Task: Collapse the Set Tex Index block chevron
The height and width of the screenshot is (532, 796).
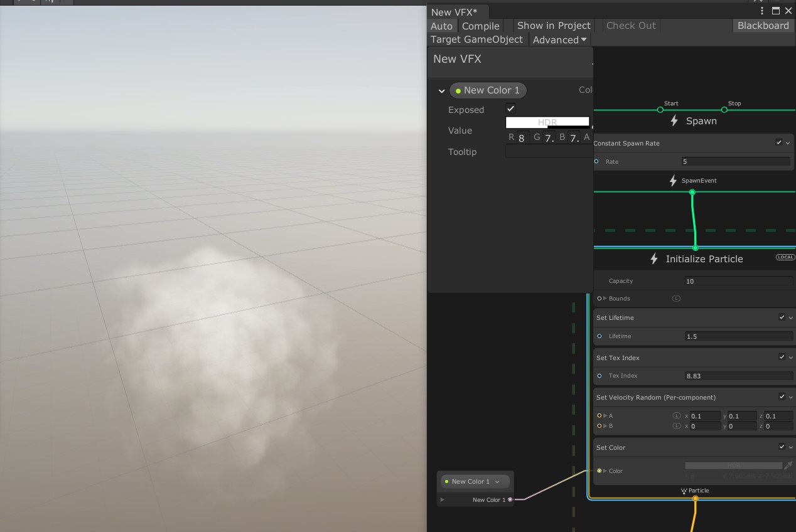Action: click(790, 358)
